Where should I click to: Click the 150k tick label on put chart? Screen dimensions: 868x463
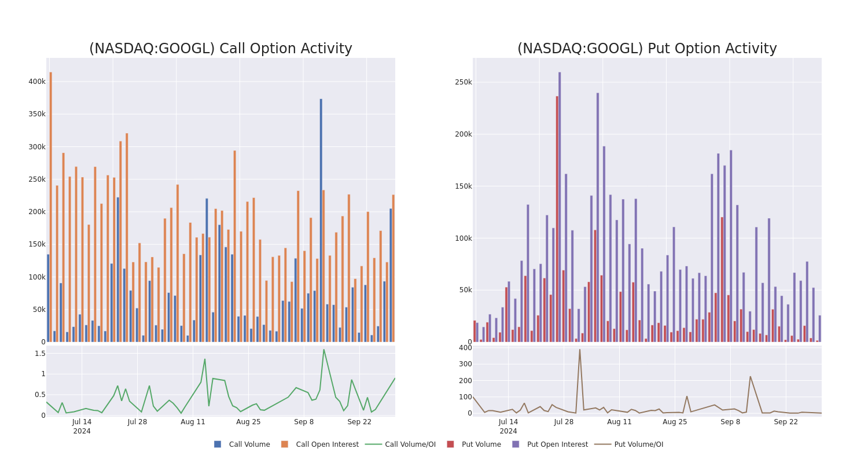click(464, 186)
